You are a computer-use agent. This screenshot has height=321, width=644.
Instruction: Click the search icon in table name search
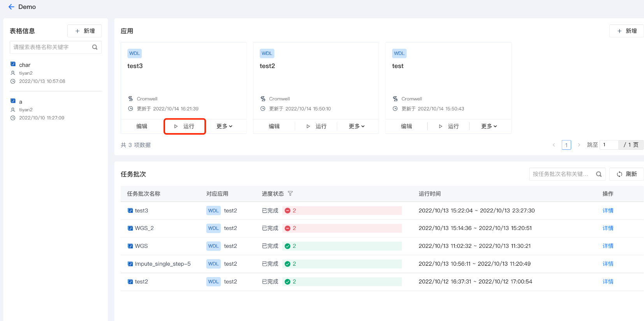coord(95,47)
